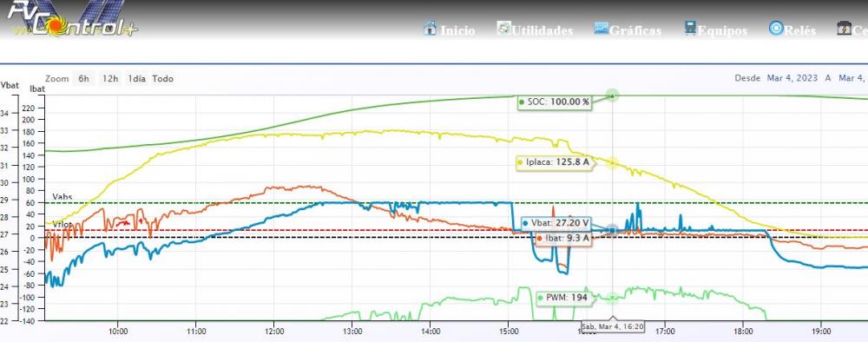Image resolution: width=868 pixels, height=342 pixels.
Task: Open the Relés menu
Action: click(x=800, y=30)
